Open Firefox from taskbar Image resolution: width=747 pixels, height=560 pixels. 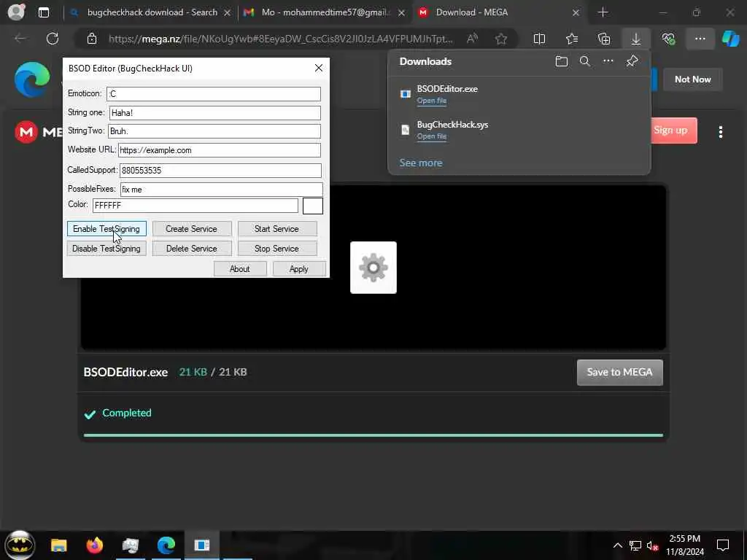[95, 545]
